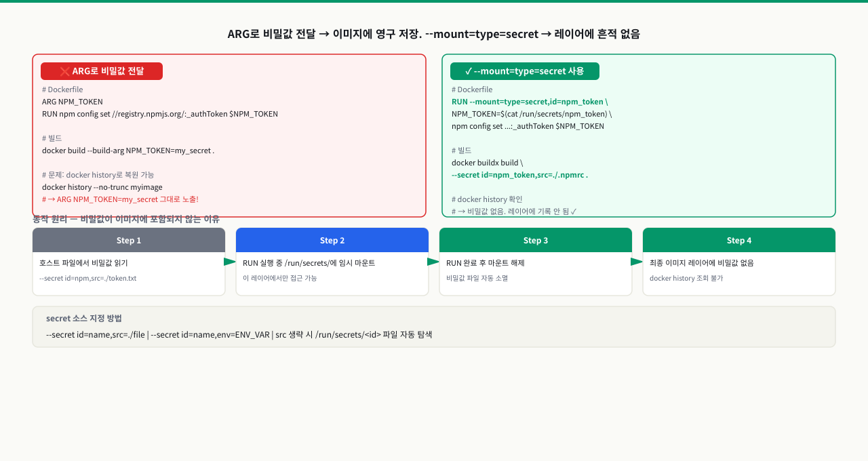Click 'RUN 실행 중 /run/secrets/에 임시 마운트'
Screen dimensions: 868x461
pyautogui.click(x=309, y=263)
